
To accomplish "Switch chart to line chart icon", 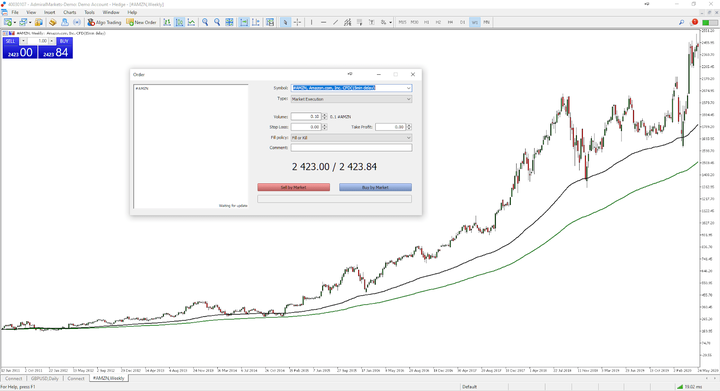I will [191, 22].
